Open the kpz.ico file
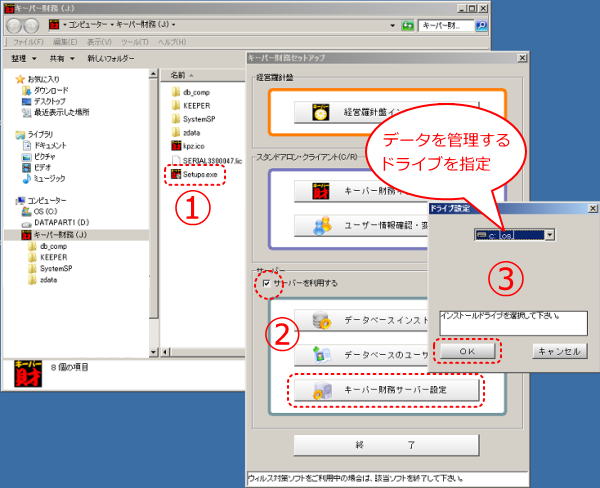This screenshot has height=488, width=600. [x=188, y=146]
